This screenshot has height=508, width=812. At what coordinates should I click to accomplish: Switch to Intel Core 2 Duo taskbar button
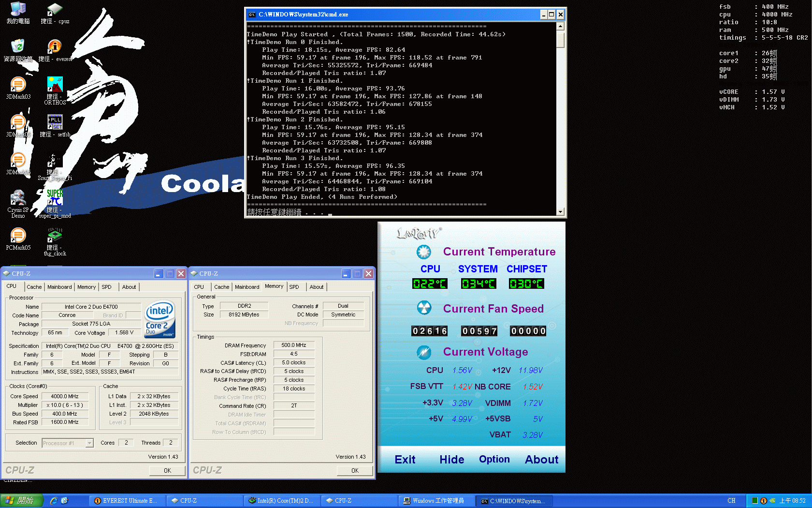point(282,501)
